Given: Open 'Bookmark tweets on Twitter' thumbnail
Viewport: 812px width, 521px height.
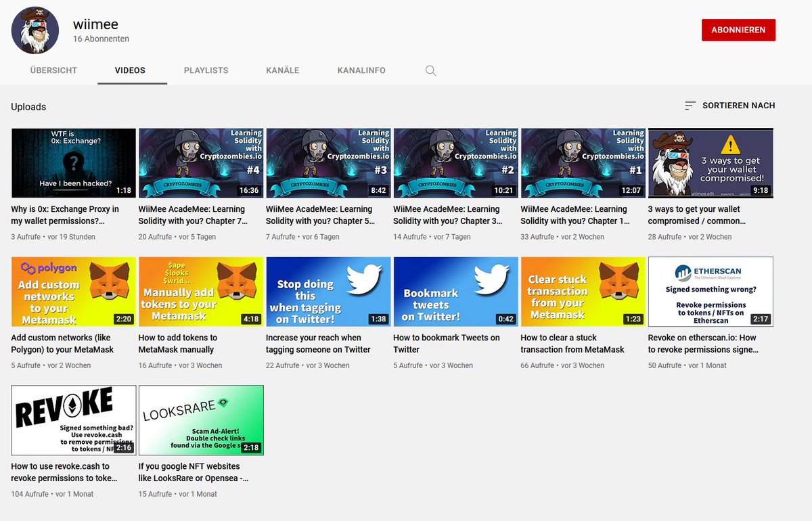Looking at the screenshot, I should click(x=455, y=292).
